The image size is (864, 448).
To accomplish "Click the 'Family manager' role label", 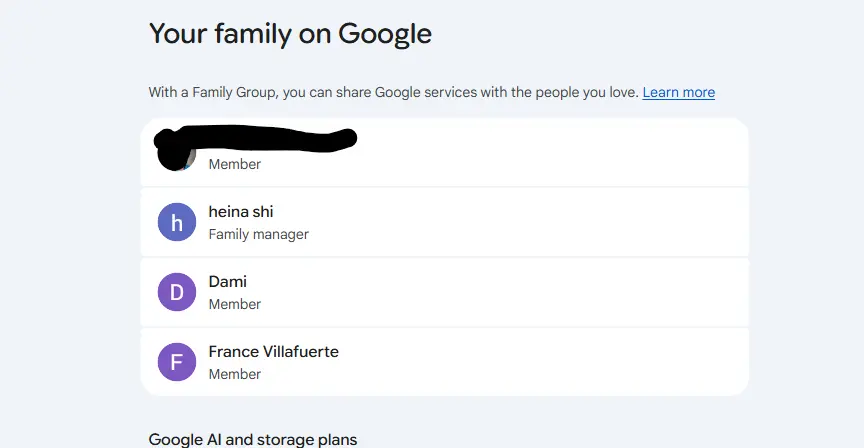I will 258,234.
